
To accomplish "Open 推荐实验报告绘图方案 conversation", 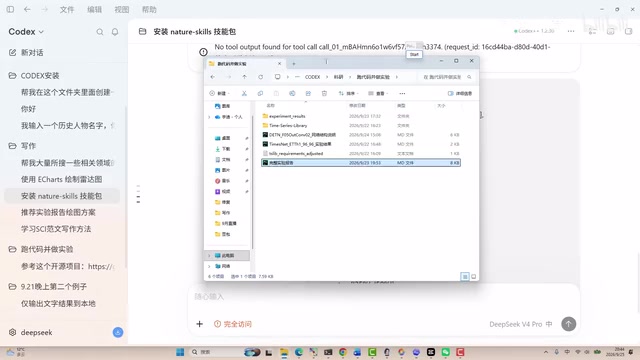I will tap(58, 212).
